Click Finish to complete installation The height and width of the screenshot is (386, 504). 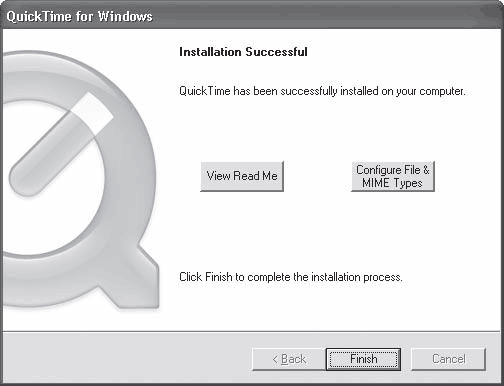point(363,359)
